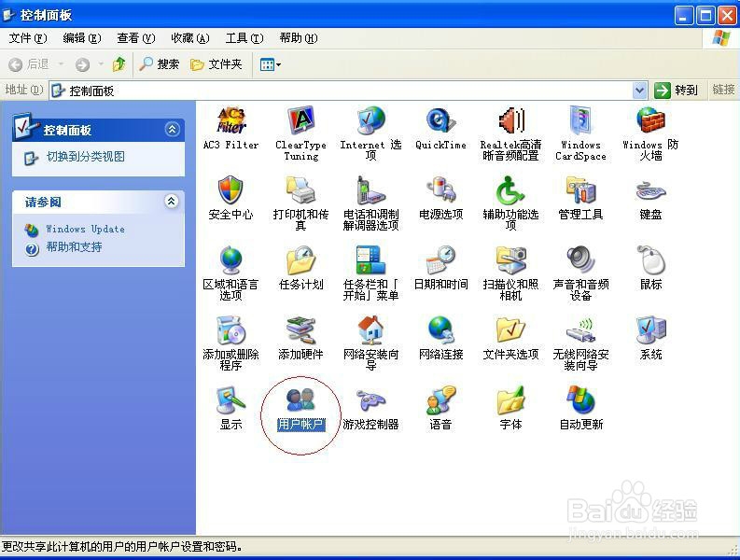The width and height of the screenshot is (740, 560).
Task: Open 管理工具 icon
Action: [580, 190]
